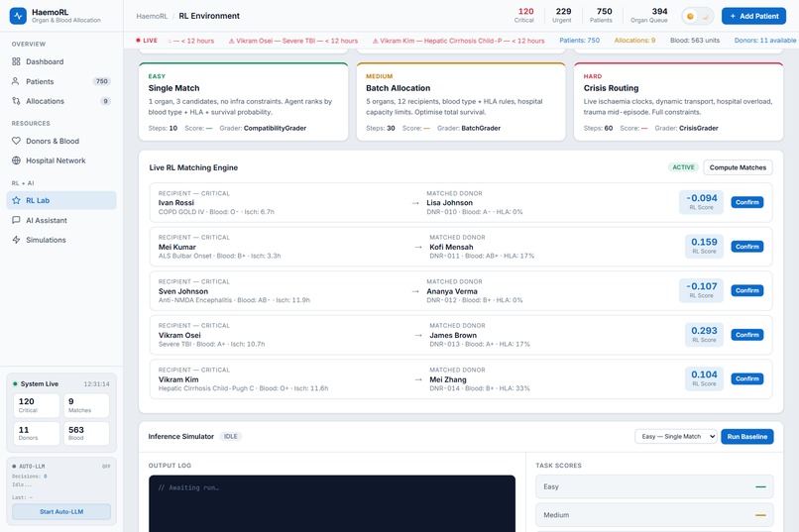Confirm the Sven Johnson match
The width and height of the screenshot is (799, 532).
(747, 290)
